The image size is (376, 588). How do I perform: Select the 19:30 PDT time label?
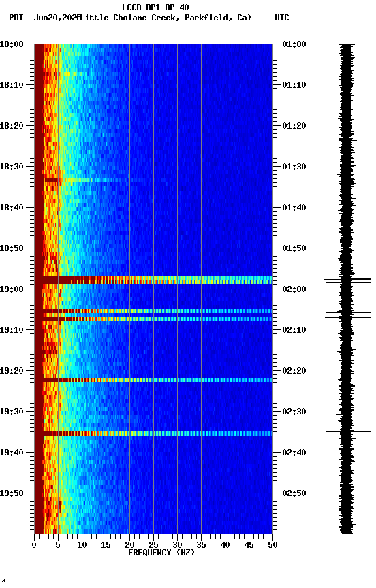click(x=12, y=412)
